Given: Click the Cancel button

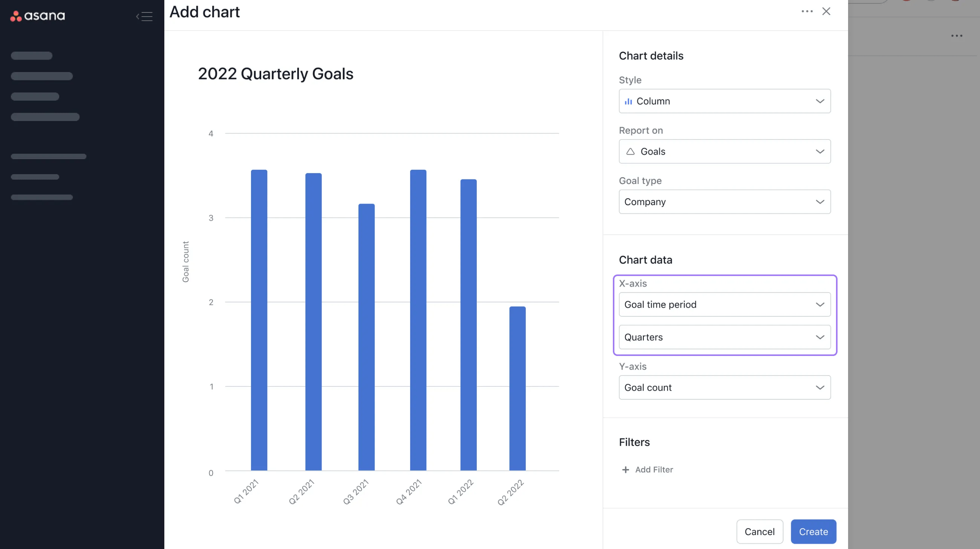Looking at the screenshot, I should click(759, 532).
